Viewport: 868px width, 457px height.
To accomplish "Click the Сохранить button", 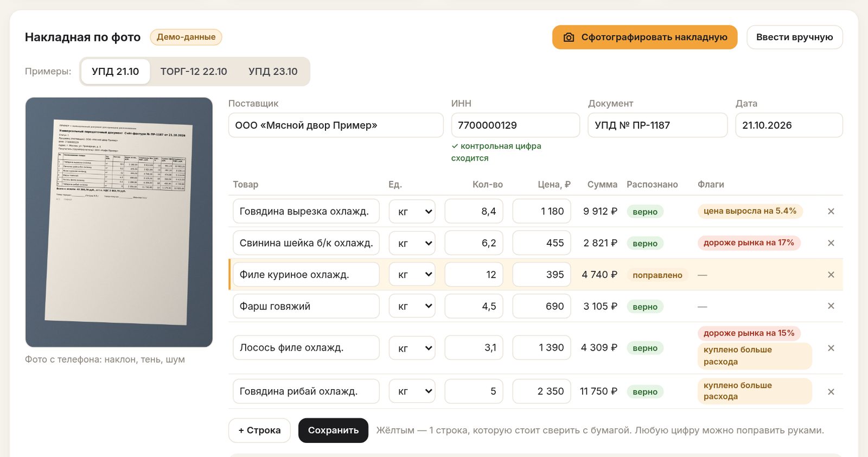I will pyautogui.click(x=333, y=430).
